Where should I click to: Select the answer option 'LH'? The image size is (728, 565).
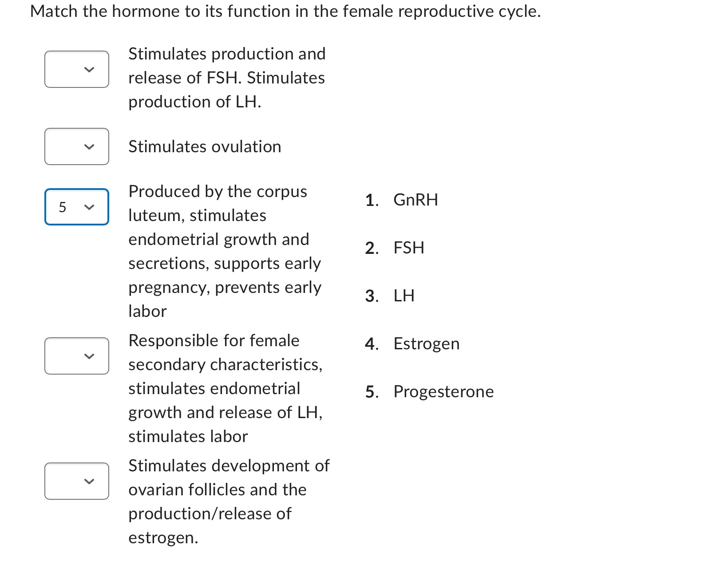coord(404,295)
